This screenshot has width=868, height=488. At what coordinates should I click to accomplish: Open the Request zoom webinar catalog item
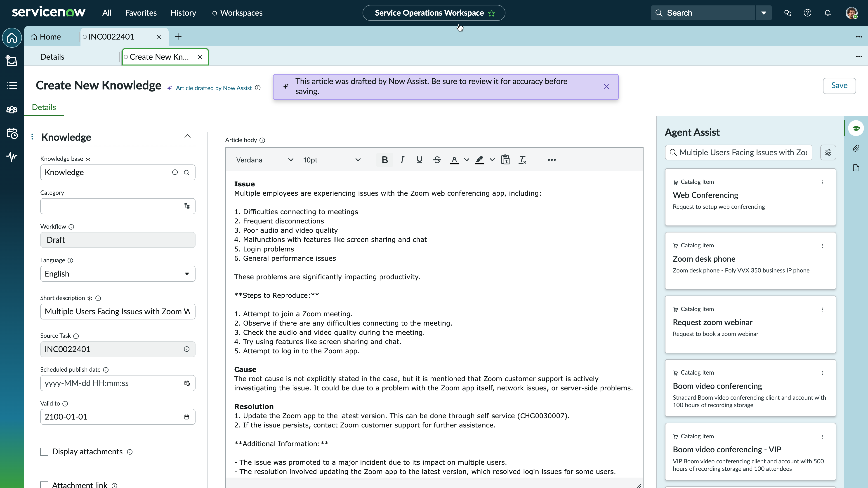point(750,324)
